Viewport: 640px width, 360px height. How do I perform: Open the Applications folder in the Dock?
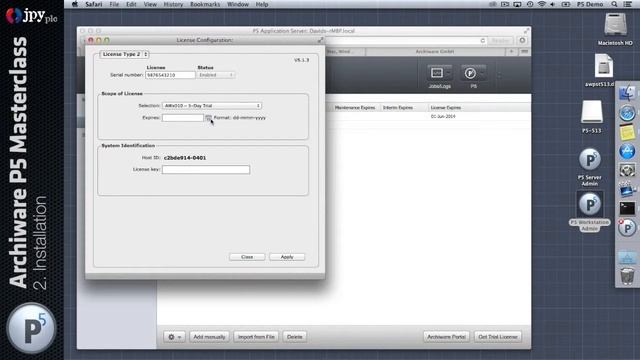tap(627, 258)
